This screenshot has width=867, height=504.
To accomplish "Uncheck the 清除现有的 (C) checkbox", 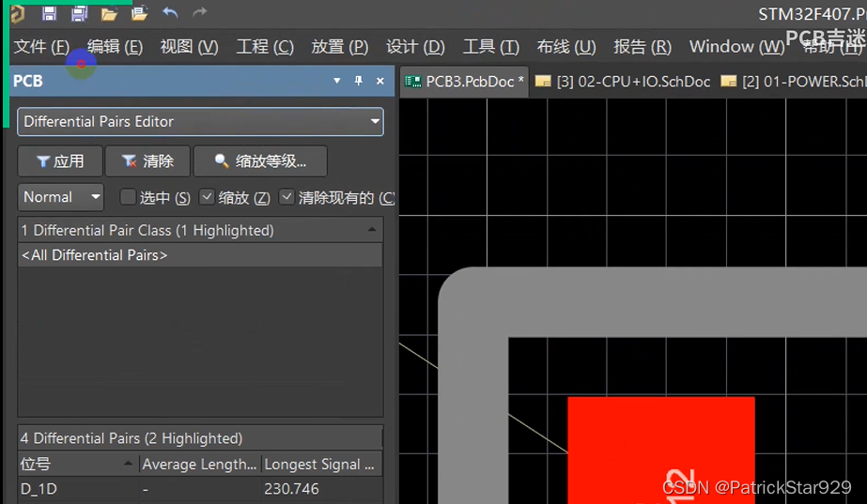I will tap(287, 197).
